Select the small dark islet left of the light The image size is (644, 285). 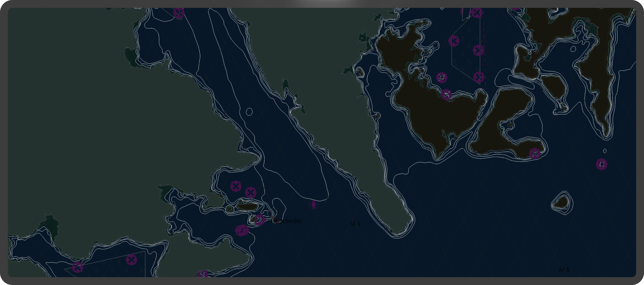pyautogui.click(x=247, y=207)
